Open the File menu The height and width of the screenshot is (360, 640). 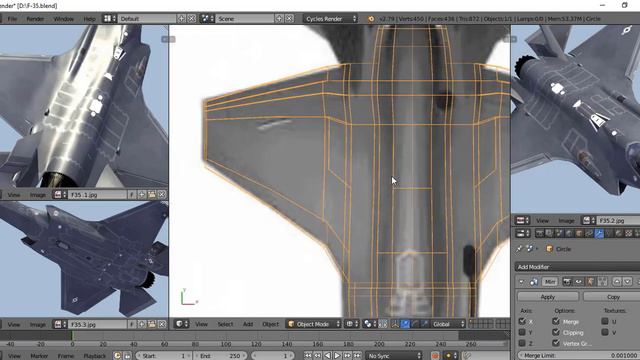(x=12, y=19)
